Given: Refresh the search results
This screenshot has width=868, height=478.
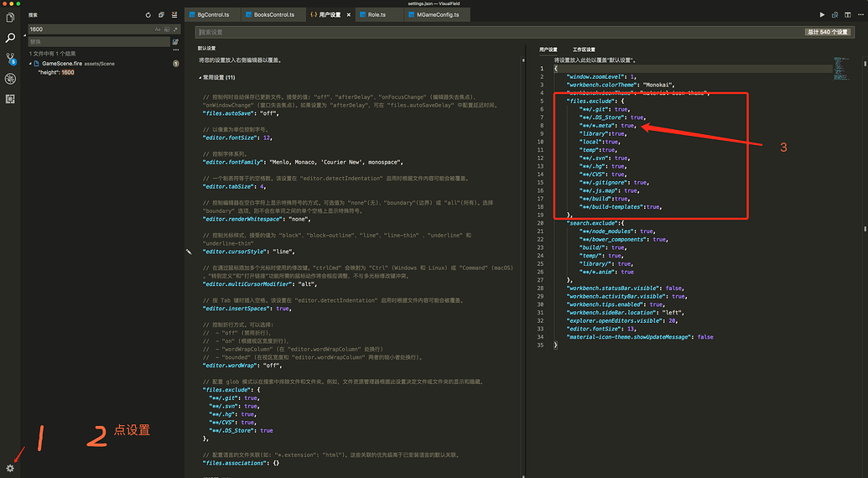Looking at the screenshot, I should 148,15.
